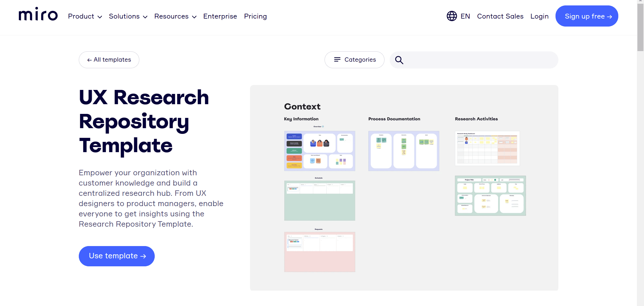
Task: Open the Pricing page
Action: coord(255,16)
